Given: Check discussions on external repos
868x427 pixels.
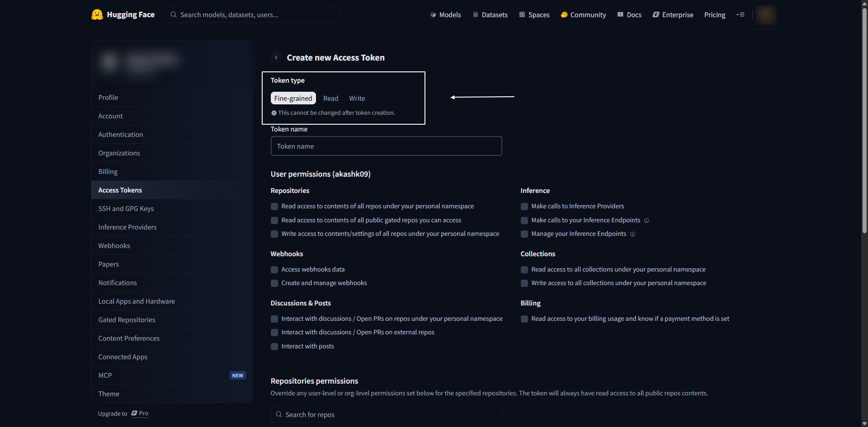Looking at the screenshot, I should tap(274, 333).
